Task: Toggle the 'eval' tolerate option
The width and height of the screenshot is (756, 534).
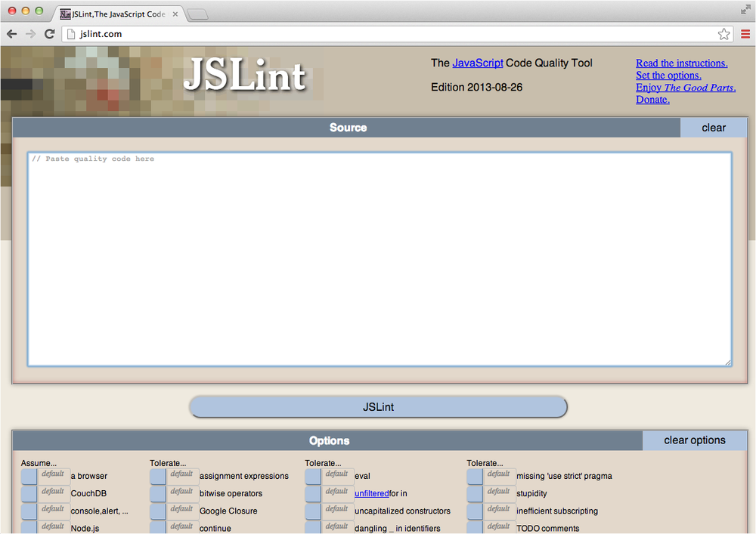Action: pos(312,476)
